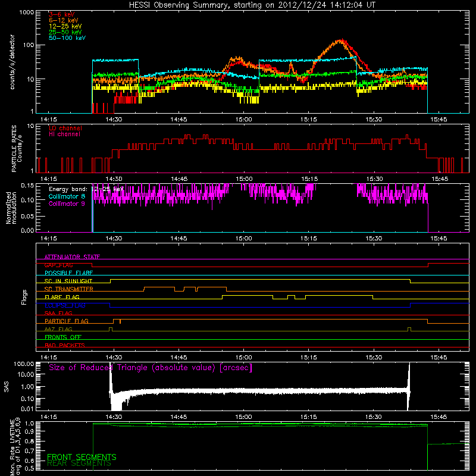Click the FLARE_FLAG label
476x476 pixels.
point(62,297)
